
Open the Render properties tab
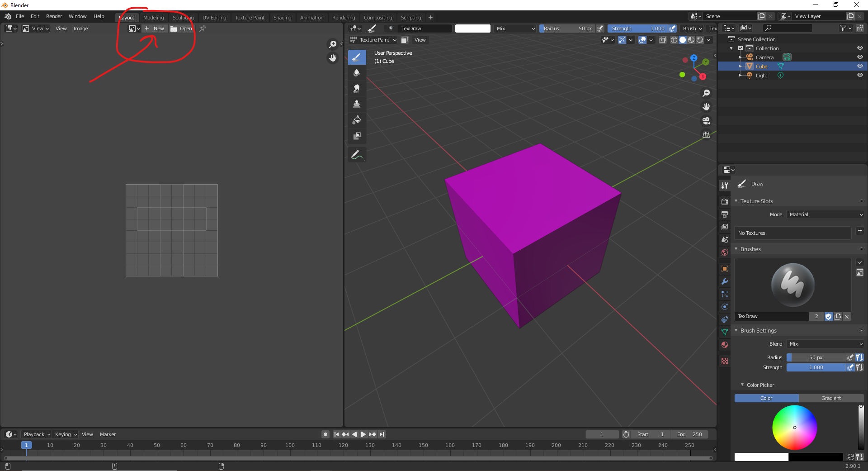[x=725, y=201]
